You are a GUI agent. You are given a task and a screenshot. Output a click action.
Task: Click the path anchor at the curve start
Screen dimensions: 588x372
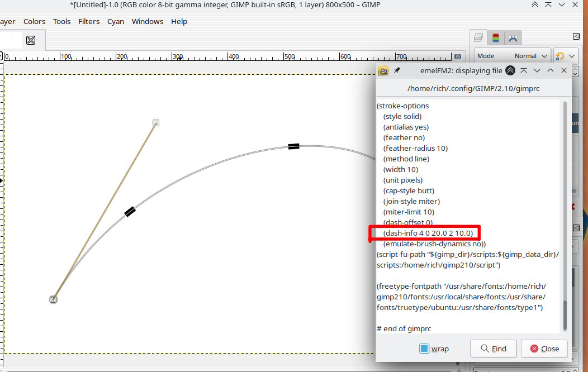[x=53, y=299]
